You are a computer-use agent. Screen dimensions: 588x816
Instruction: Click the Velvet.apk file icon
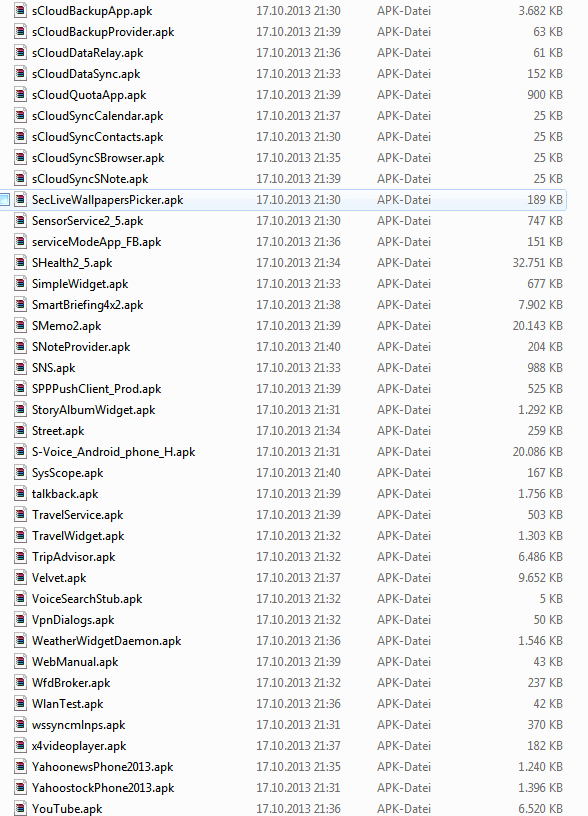(20, 578)
